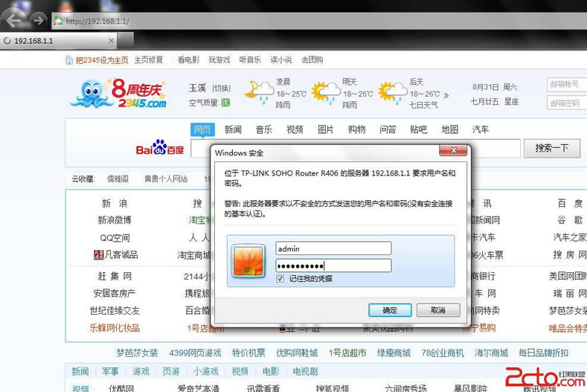Select the 视频 search tab
Image resolution: width=587 pixels, height=392 pixels.
(295, 129)
